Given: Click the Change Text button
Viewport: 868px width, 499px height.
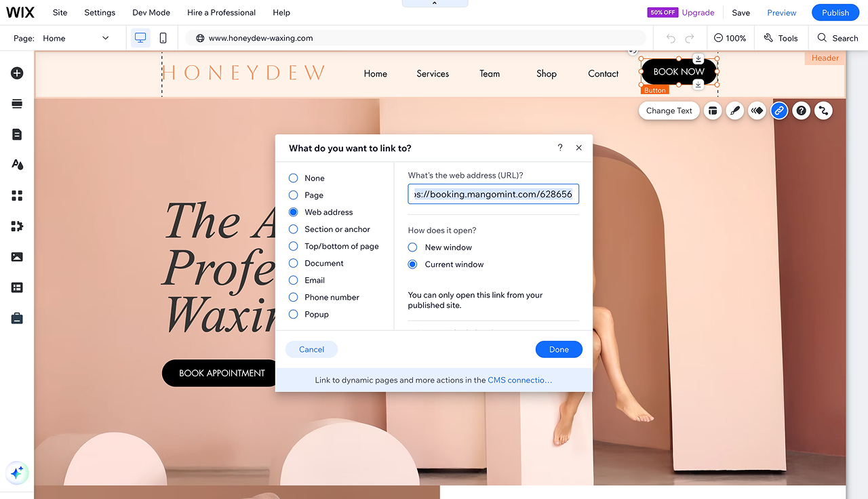Looking at the screenshot, I should coord(669,111).
